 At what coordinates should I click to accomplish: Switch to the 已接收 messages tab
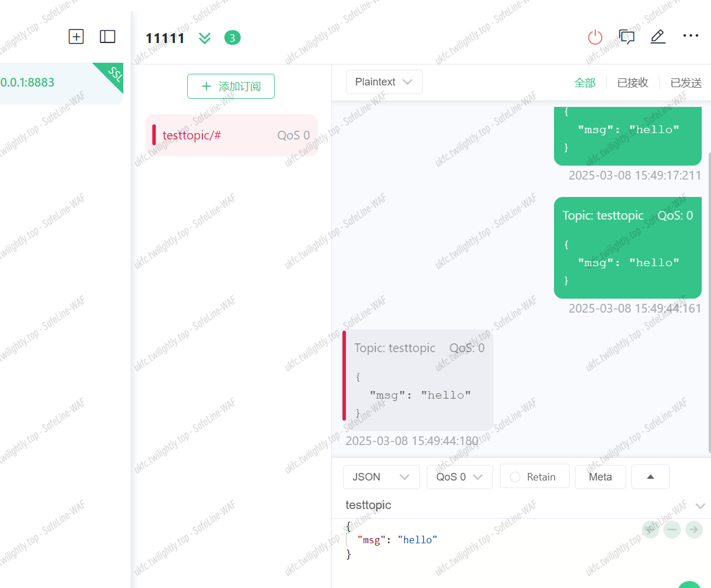click(x=633, y=83)
